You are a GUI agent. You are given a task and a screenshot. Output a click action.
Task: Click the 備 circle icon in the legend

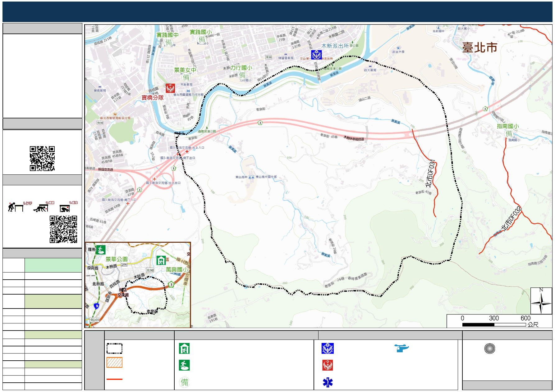pyautogui.click(x=184, y=382)
